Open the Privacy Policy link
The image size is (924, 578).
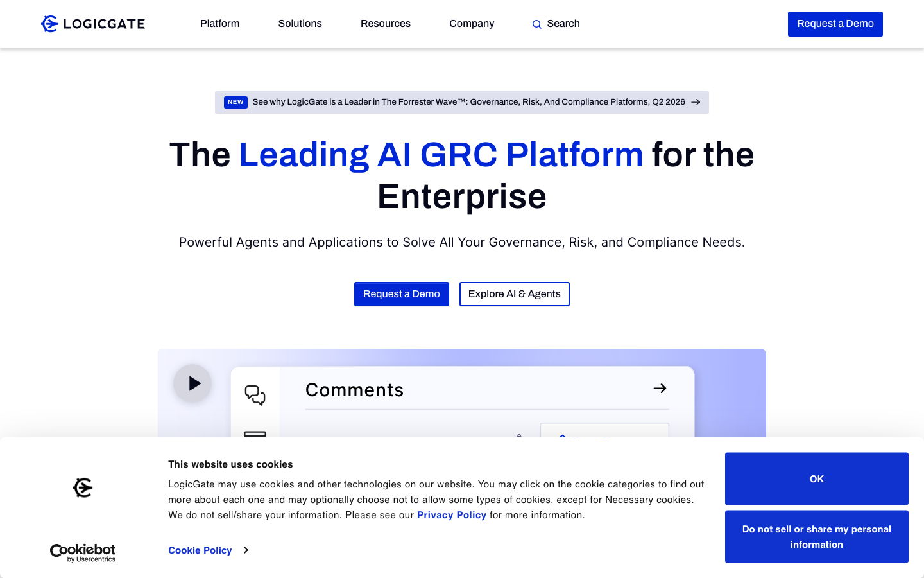(452, 515)
